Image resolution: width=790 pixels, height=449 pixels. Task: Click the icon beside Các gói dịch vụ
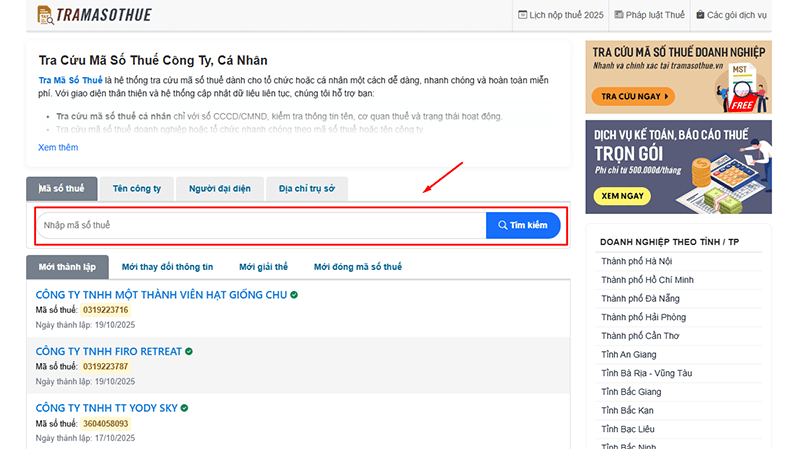click(700, 15)
